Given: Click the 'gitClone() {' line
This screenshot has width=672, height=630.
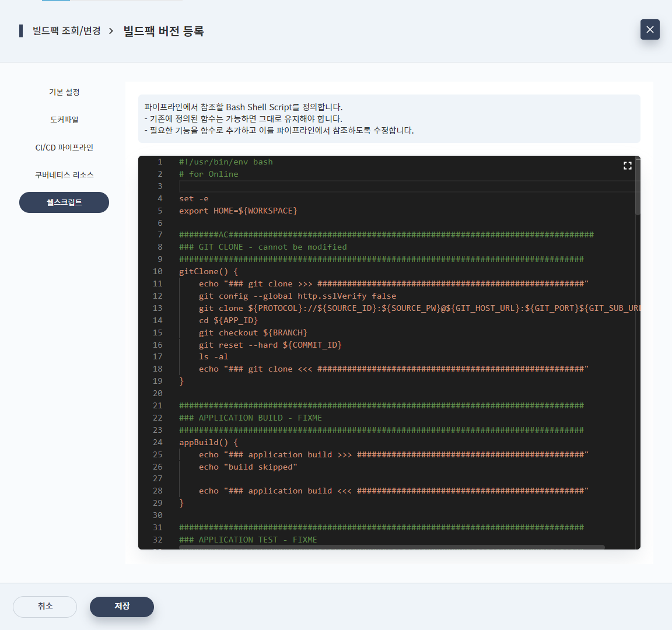Looking at the screenshot, I should (x=208, y=272).
